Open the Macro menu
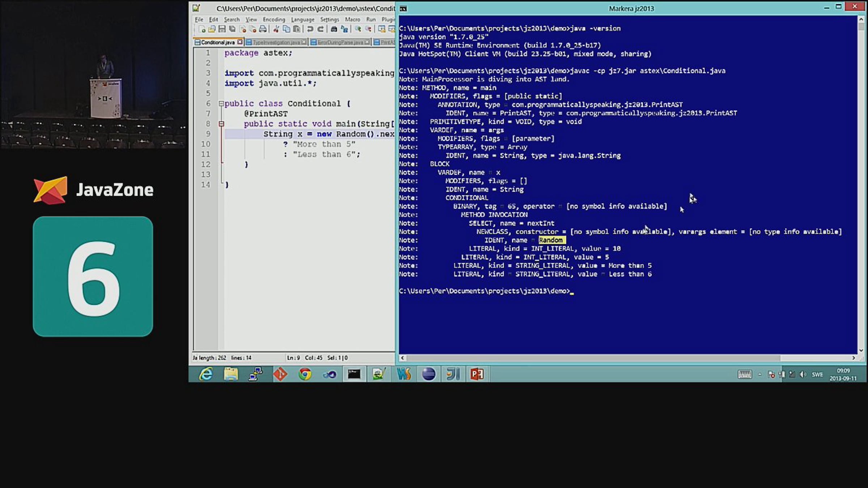 pyautogui.click(x=352, y=20)
